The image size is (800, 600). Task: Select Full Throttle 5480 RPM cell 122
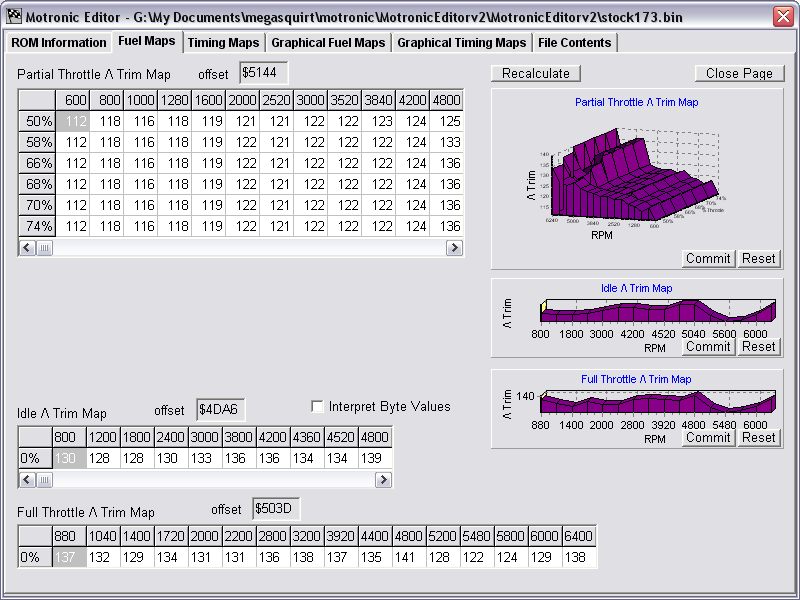(477, 557)
